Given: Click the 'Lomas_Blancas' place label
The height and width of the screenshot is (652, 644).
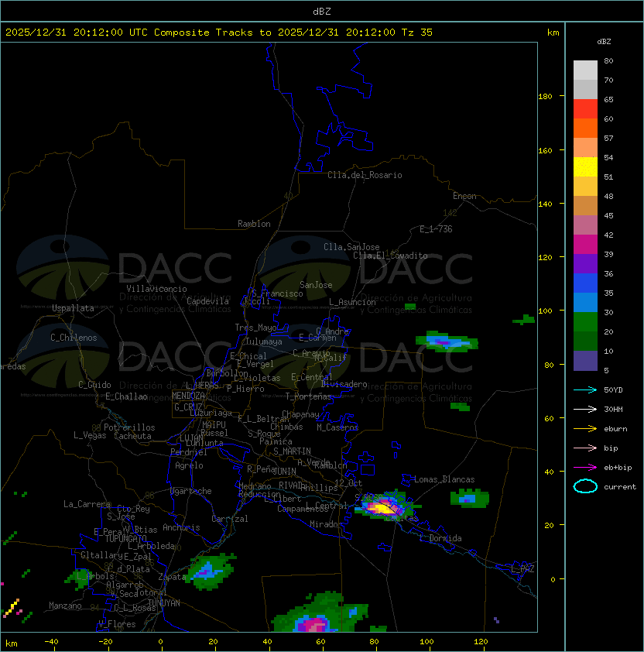Looking at the screenshot, I should [444, 479].
